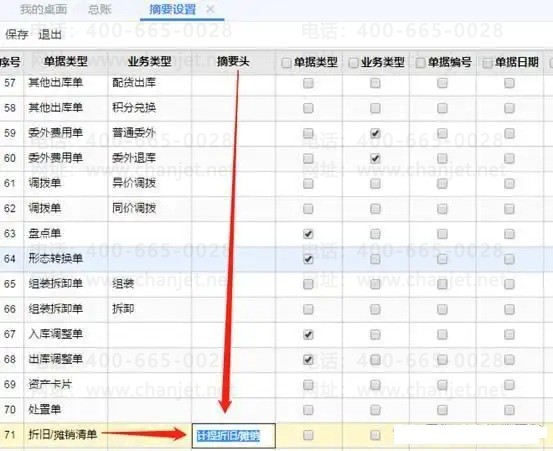The height and width of the screenshot is (451, 553).
Task: Uncheck 单据类型 for row 68 出库调整单
Action: click(308, 359)
